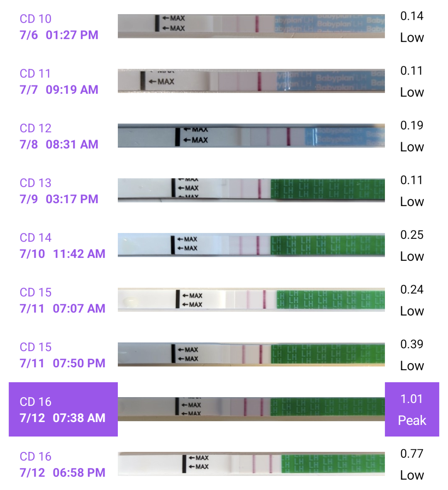Viewport: 448px width, 490px height.
Task: Open the 7/11 07:07 AM strip thumbnail
Action: (x=251, y=299)
